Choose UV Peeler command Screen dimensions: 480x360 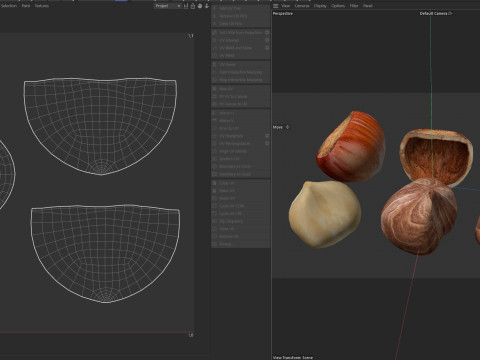point(241,65)
